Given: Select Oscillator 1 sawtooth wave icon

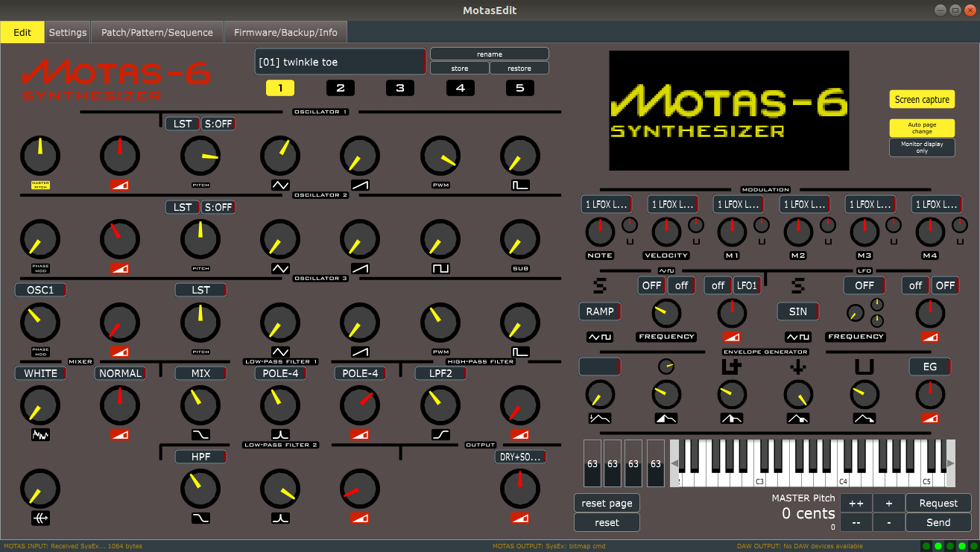Looking at the screenshot, I should click(x=360, y=185).
